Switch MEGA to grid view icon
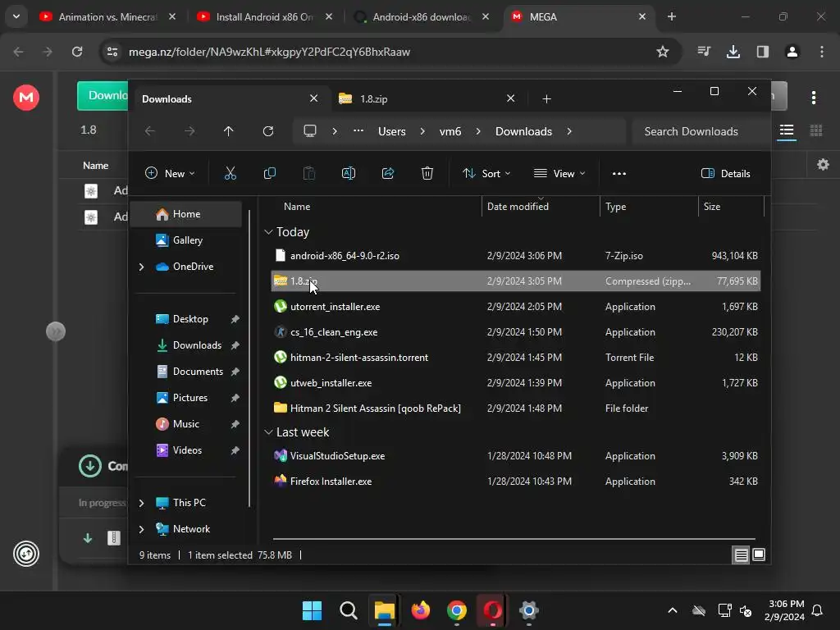 coord(816,130)
